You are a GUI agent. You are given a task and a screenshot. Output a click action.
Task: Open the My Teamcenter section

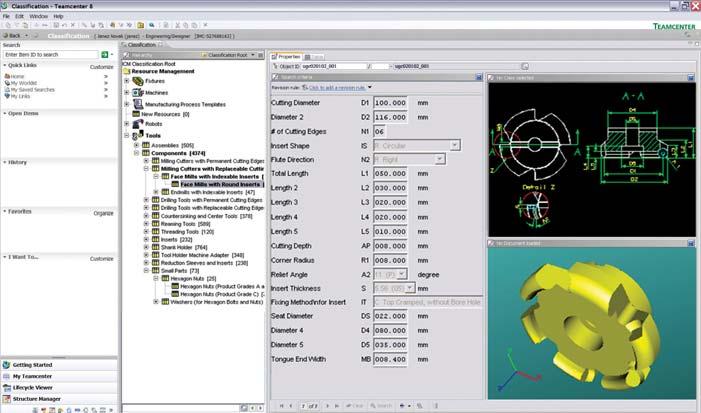[x=32, y=374]
